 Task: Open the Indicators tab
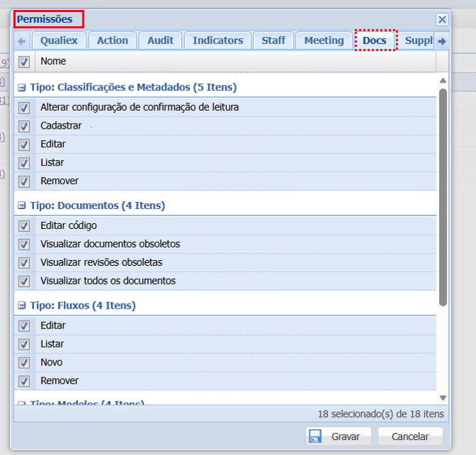coord(217,41)
